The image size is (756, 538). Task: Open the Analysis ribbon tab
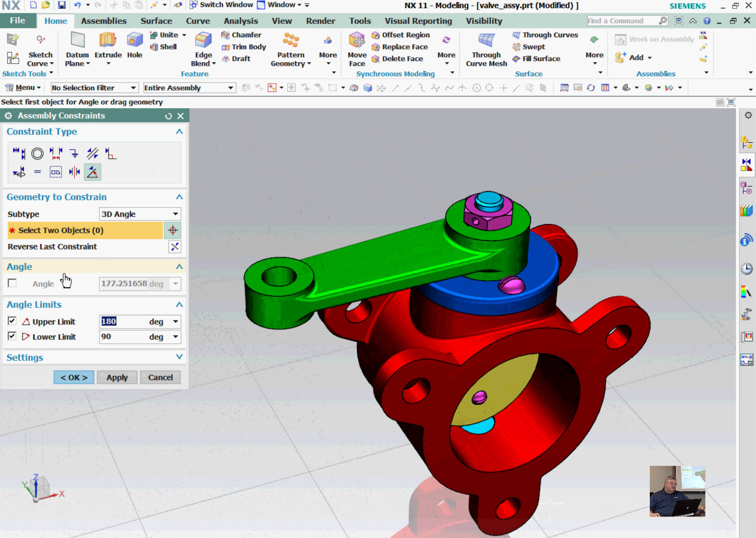(241, 21)
